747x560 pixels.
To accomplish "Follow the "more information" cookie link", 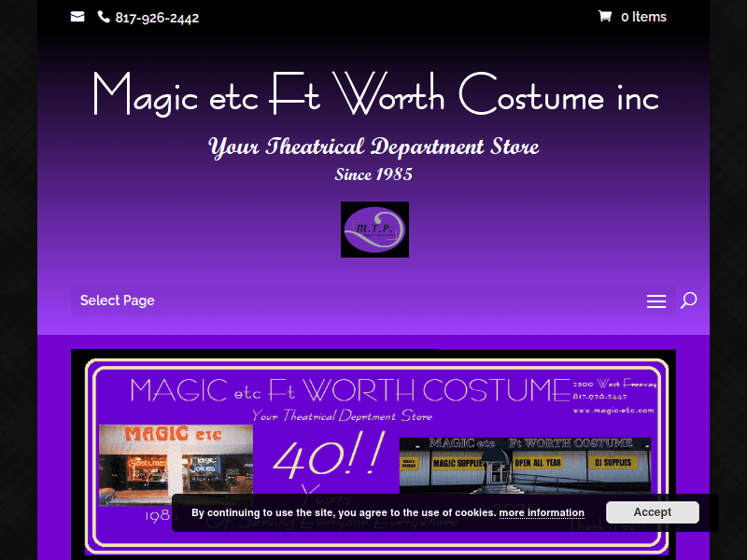I will (x=542, y=512).
